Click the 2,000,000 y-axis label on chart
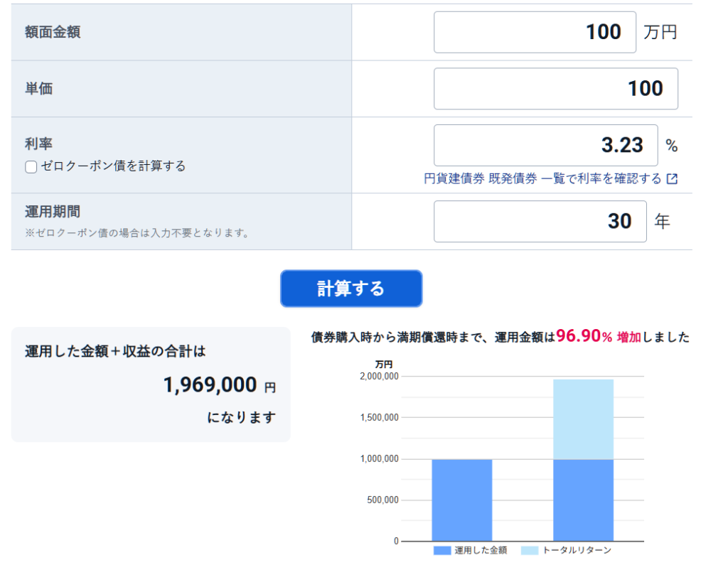728x575 pixels. pos(379,377)
